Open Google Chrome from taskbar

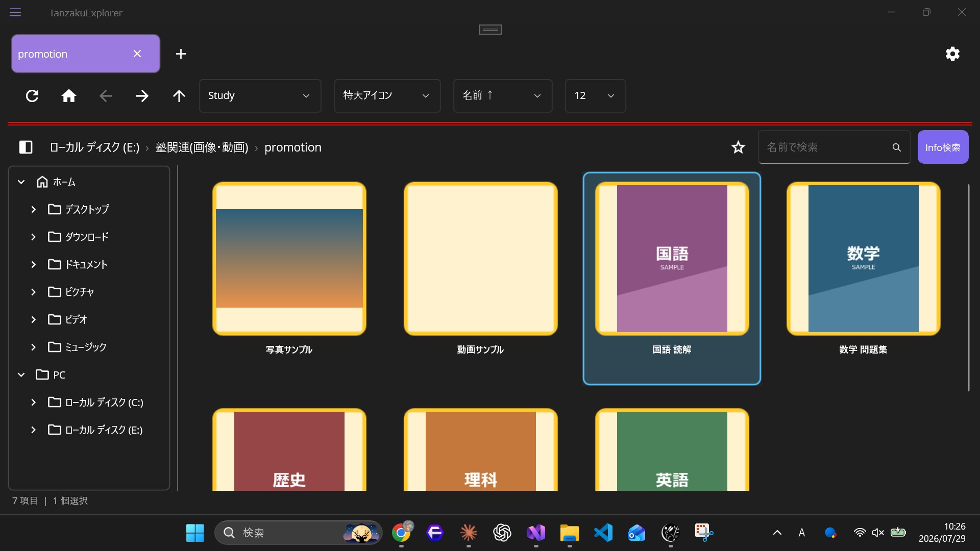(402, 533)
